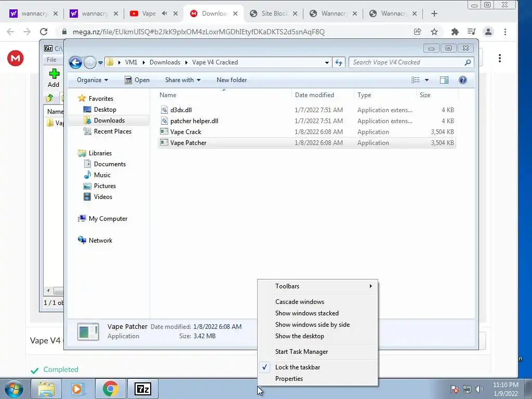Select patcher helper.dll file
Screen dimensions: 532x399
[x=307, y=121]
